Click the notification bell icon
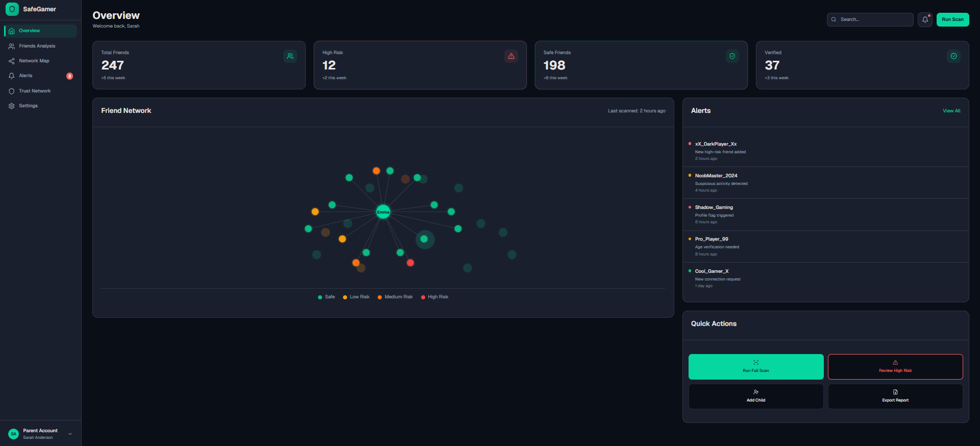 (925, 19)
